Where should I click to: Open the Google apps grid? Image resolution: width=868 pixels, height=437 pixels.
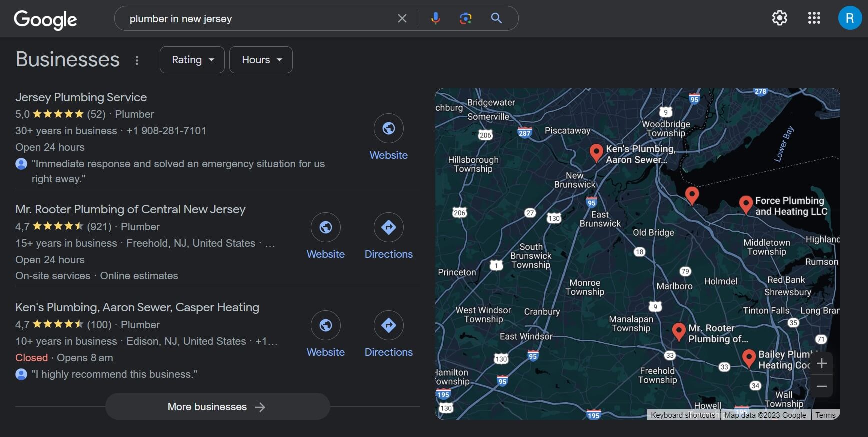814,18
